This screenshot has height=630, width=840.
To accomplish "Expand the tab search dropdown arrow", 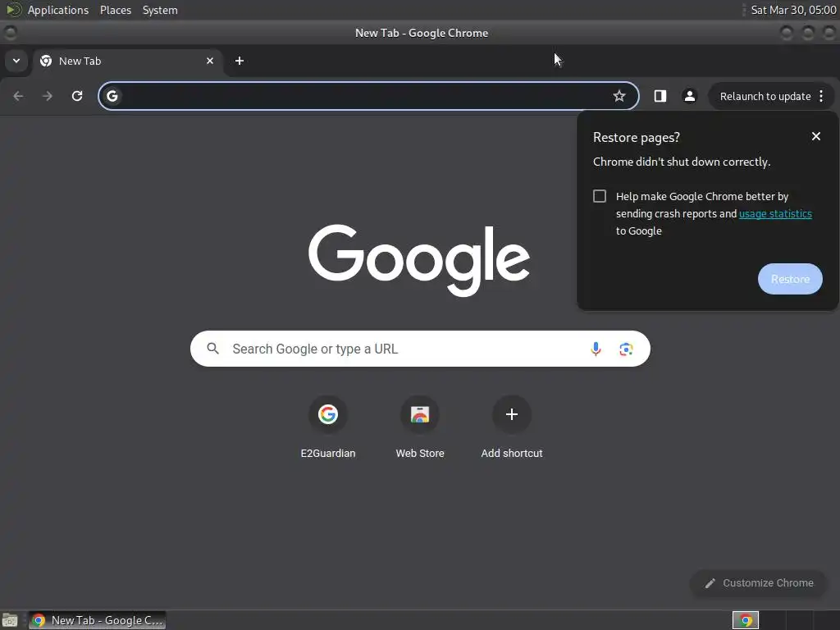I will tap(16, 61).
